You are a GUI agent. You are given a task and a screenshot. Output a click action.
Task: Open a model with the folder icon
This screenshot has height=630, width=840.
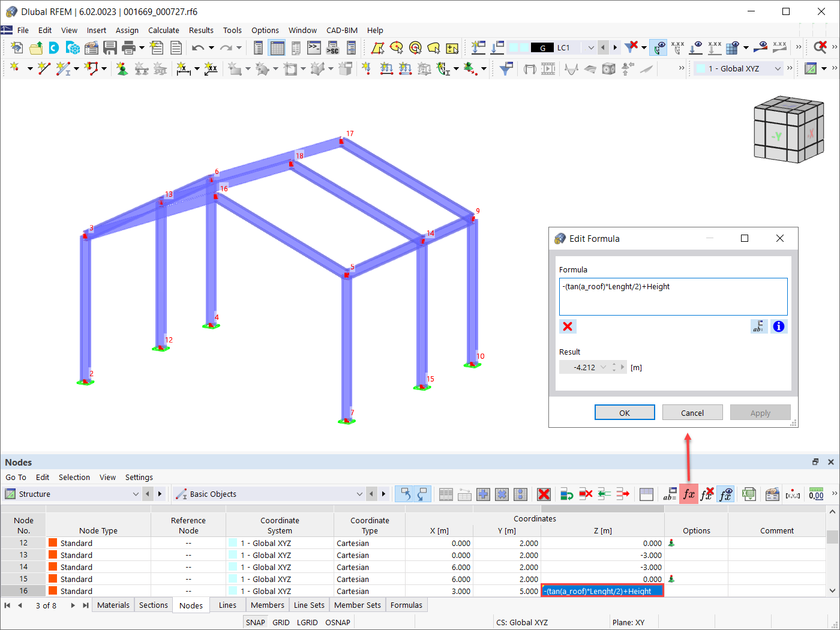click(36, 47)
